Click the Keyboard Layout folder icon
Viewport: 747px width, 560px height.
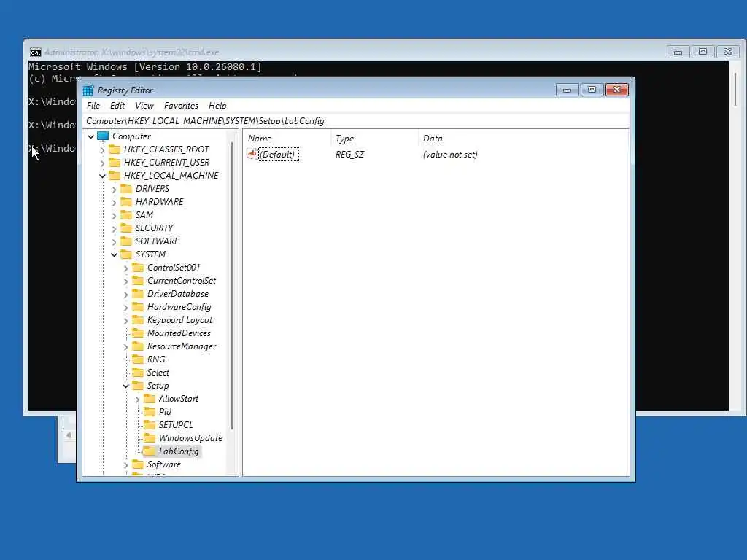138,319
